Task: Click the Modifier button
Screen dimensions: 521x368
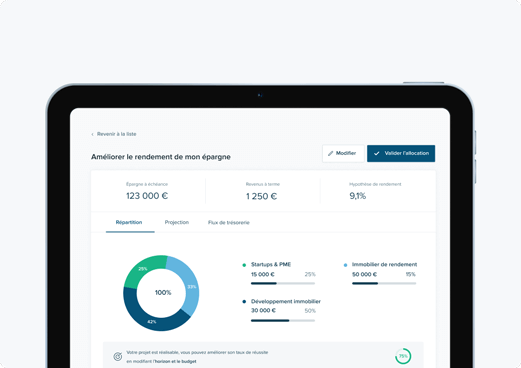Action: tap(343, 153)
